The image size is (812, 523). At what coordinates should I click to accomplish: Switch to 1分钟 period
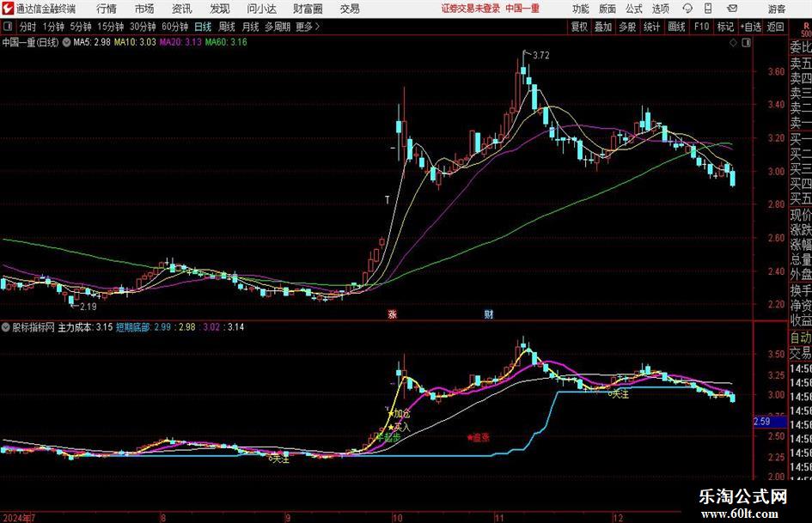pyautogui.click(x=53, y=27)
